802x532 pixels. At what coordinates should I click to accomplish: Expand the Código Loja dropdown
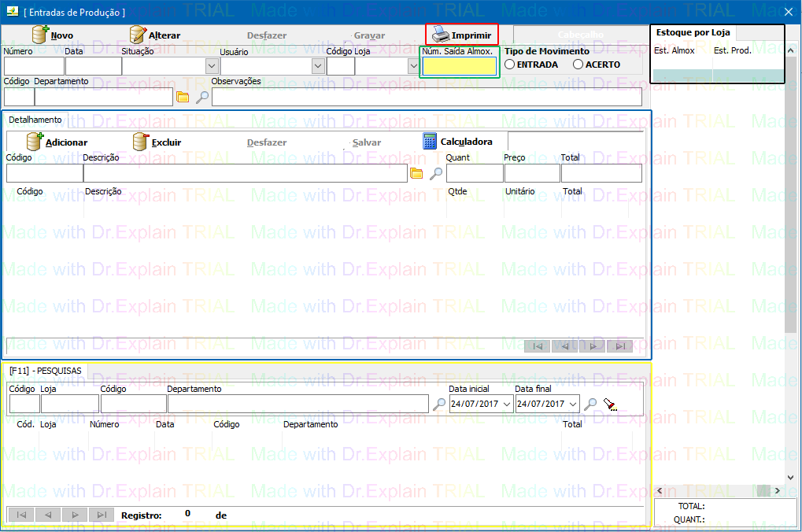412,66
